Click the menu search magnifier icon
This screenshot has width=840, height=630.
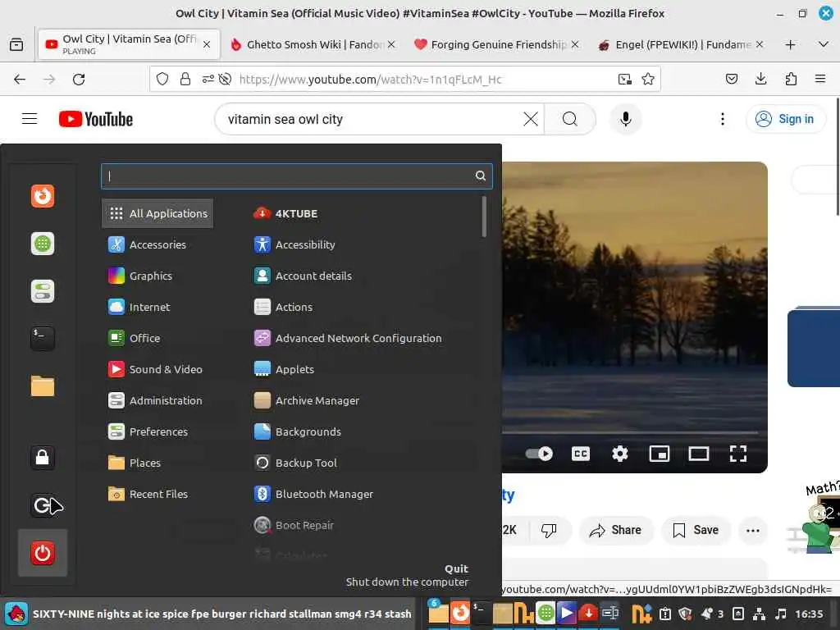[481, 176]
